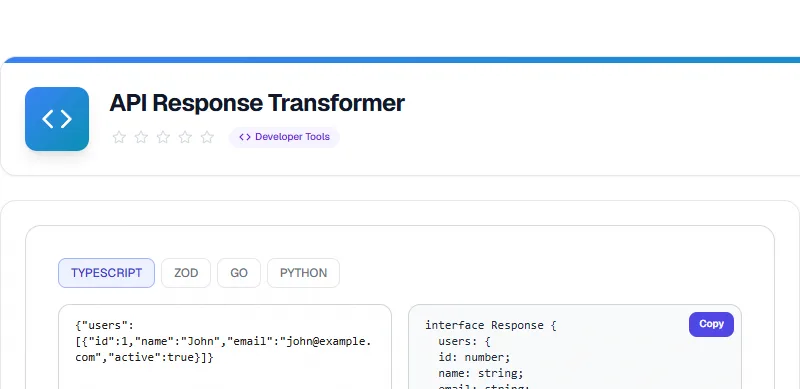Viewport: 800px width, 389px height.
Task: Click the 'id: number;' output line
Action: [x=474, y=357]
